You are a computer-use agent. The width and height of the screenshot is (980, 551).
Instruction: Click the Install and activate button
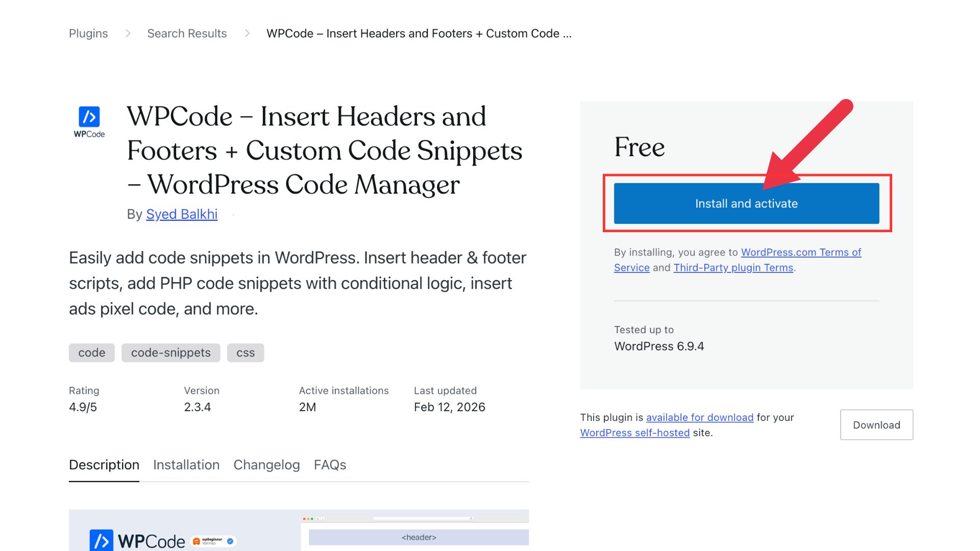click(746, 204)
